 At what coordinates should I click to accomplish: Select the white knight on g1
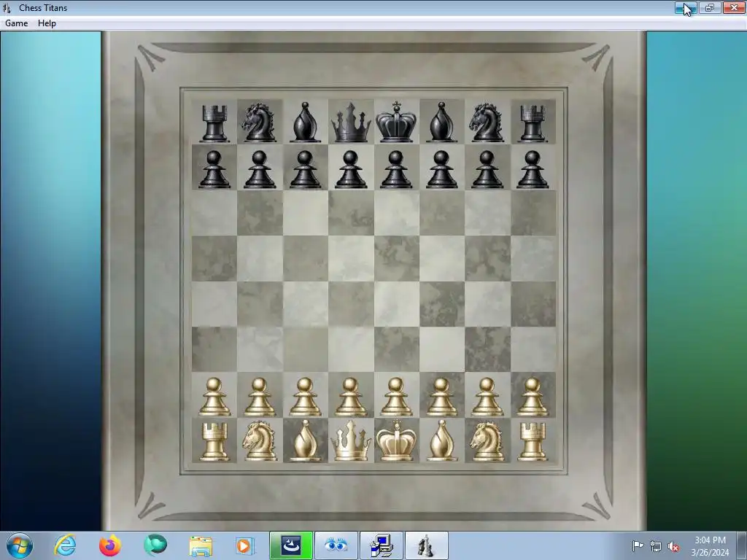click(x=487, y=441)
